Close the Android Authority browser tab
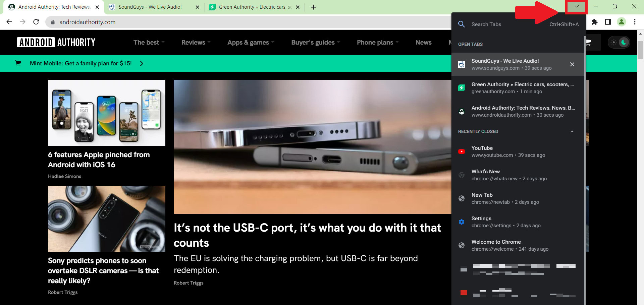The image size is (644, 305). [97, 7]
